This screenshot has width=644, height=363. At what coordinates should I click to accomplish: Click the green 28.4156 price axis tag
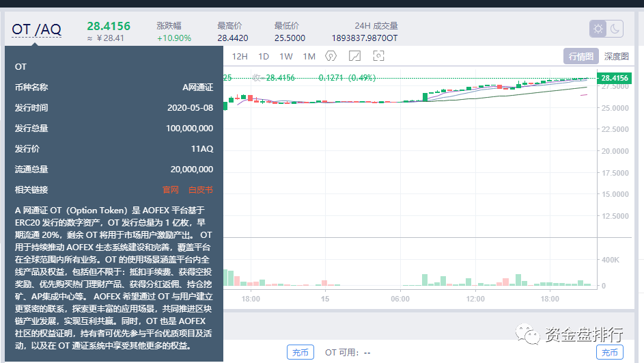[614, 78]
